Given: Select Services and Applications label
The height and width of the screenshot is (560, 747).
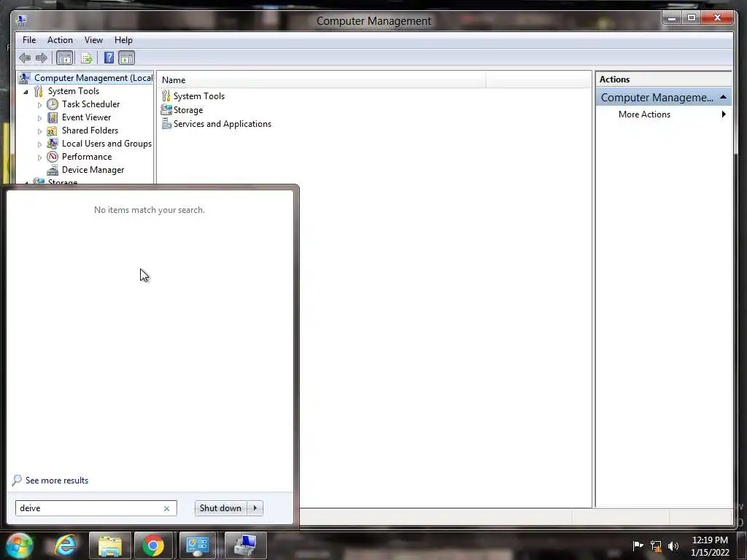Looking at the screenshot, I should (x=222, y=124).
